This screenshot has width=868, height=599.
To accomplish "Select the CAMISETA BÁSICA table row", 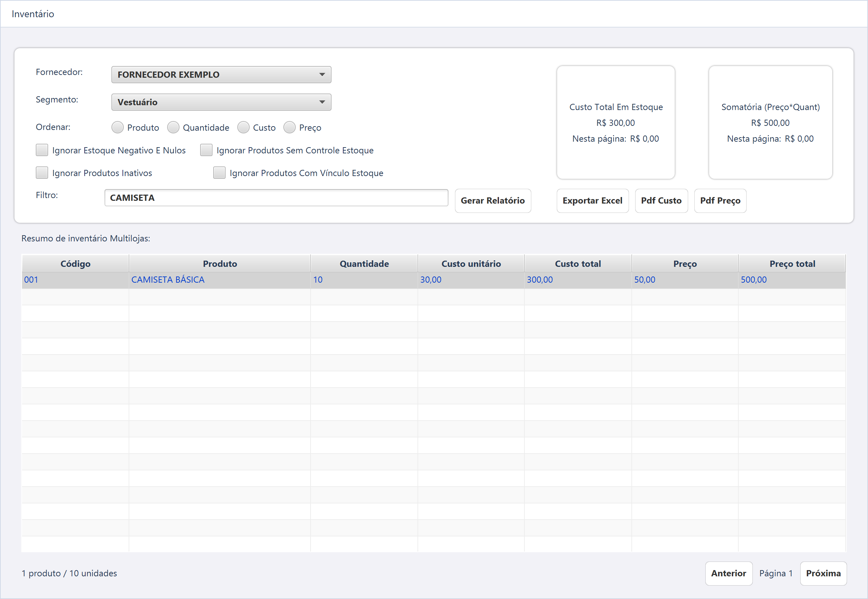I will coord(433,280).
